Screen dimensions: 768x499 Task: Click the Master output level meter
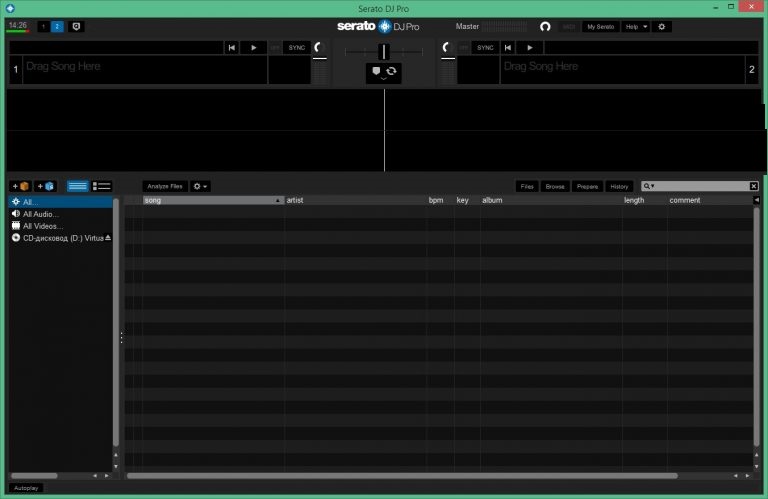(505, 26)
